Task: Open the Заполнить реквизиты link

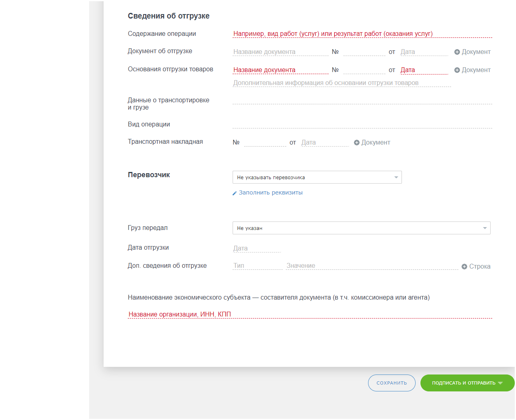Action: tap(271, 193)
